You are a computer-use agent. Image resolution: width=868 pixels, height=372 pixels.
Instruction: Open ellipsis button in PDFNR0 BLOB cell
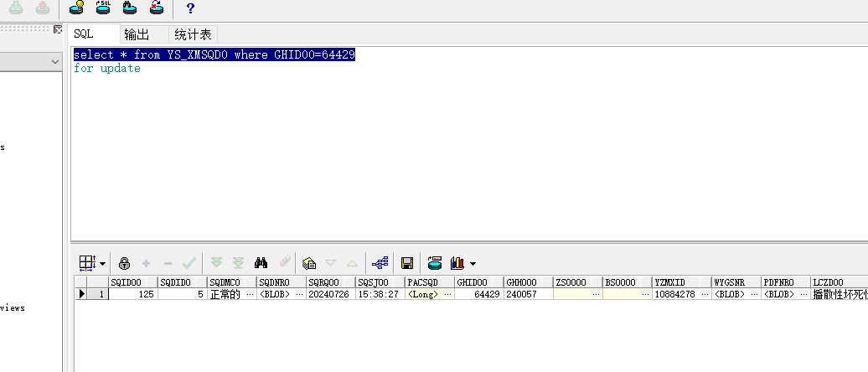(x=804, y=294)
